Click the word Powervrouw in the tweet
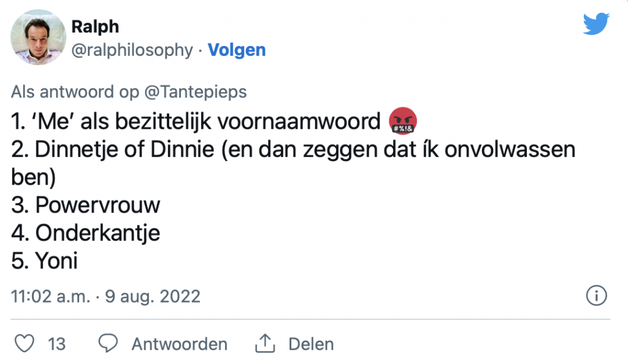Screen dimensions: 628x364 pos(98,205)
